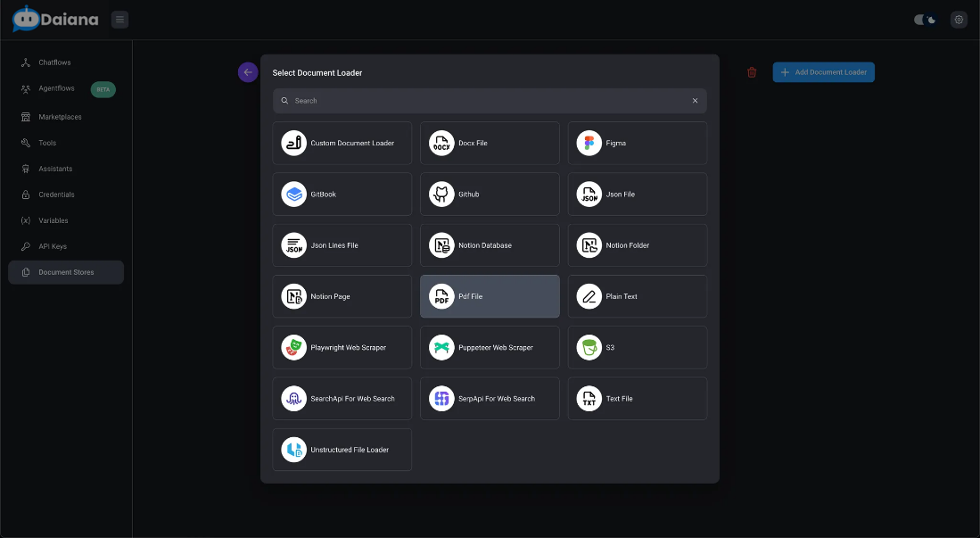980x538 pixels.
Task: Choose the Unstructured File Loader card
Action: [342, 450]
